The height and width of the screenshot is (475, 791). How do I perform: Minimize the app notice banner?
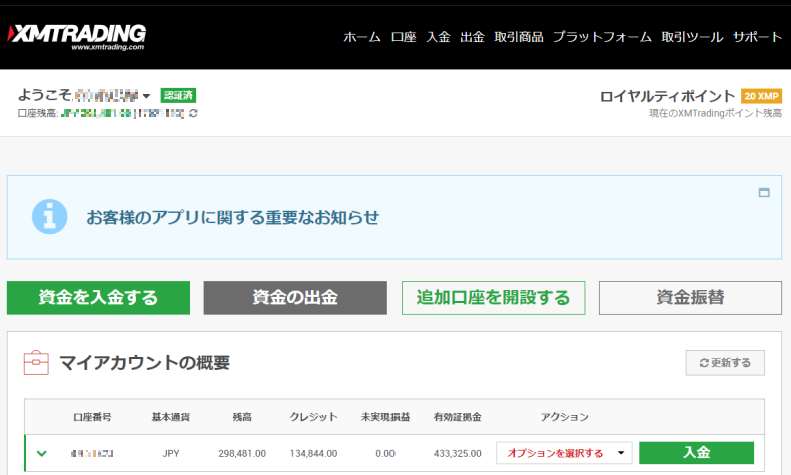[x=764, y=192]
